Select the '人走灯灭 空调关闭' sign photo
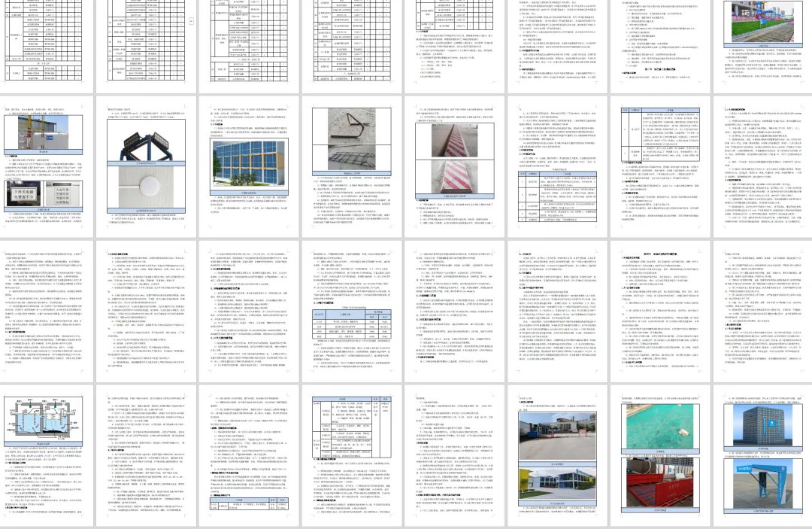Viewport: 812px width, 529px height. coord(64,194)
